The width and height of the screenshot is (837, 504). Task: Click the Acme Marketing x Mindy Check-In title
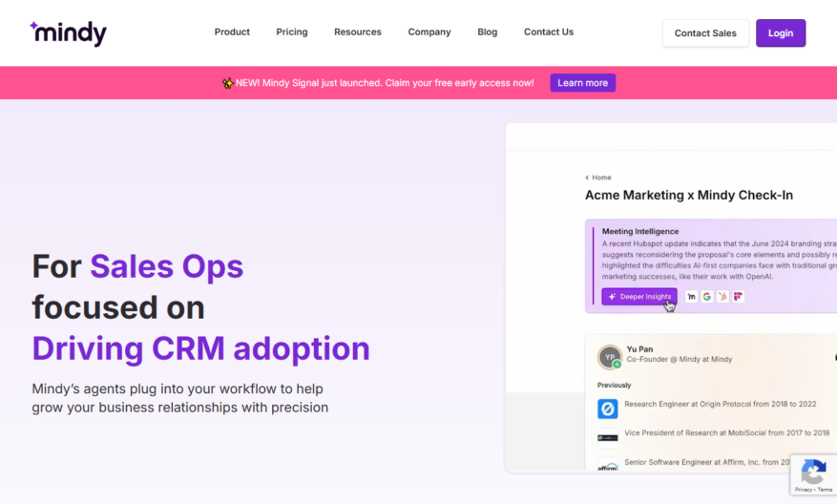pos(689,195)
